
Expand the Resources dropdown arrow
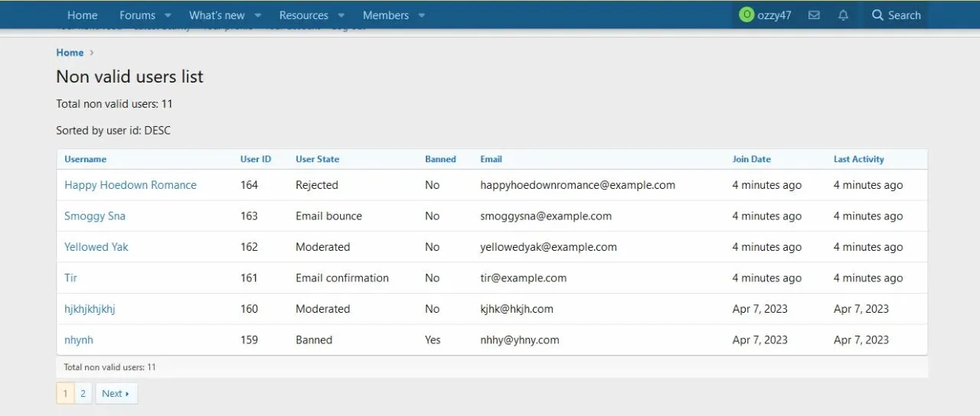pyautogui.click(x=341, y=15)
